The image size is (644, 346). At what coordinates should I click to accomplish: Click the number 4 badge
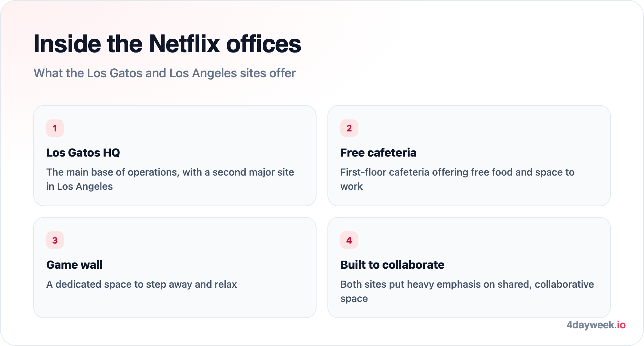(349, 240)
